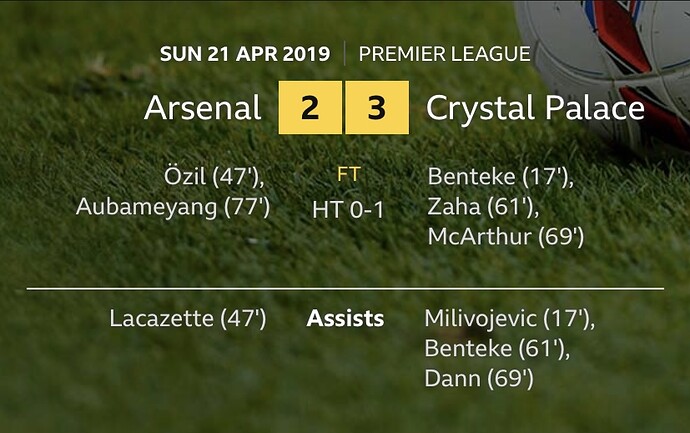This screenshot has height=433, width=690.
Task: Click the Crystal Palace team name
Action: click(535, 108)
